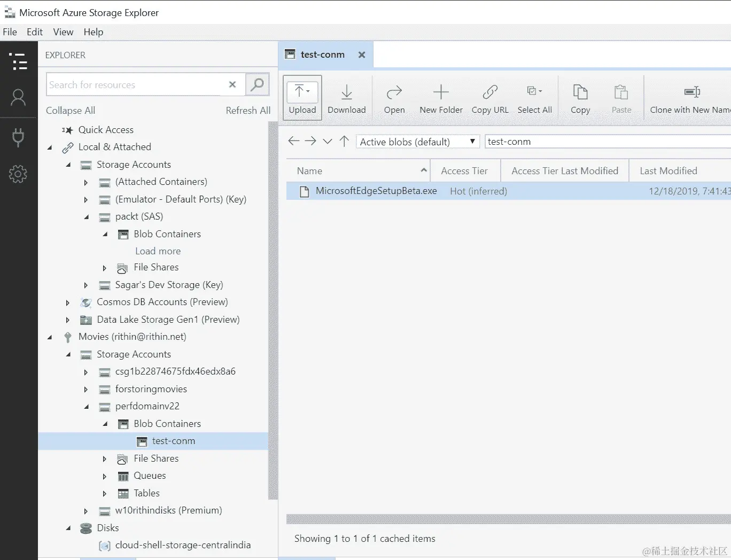Sort by the Name column header
The width and height of the screenshot is (731, 560).
(x=358, y=171)
